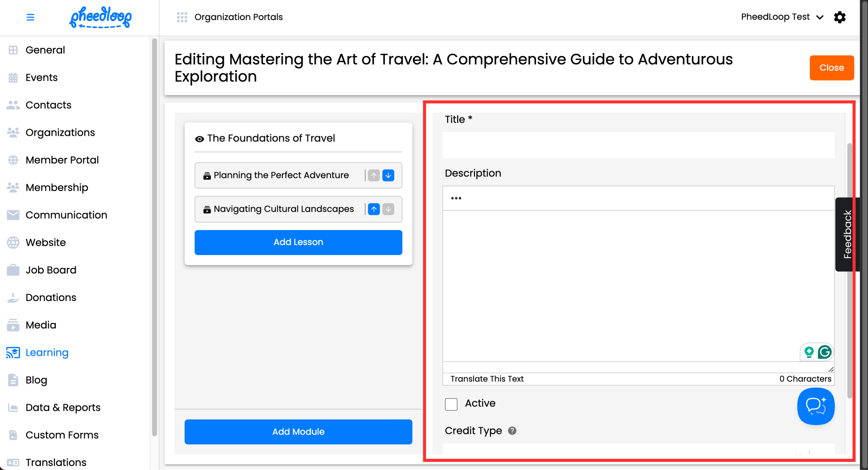This screenshot has width=868, height=470.
Task: Toggle visibility eye on Foundations of Travel
Action: pos(199,139)
